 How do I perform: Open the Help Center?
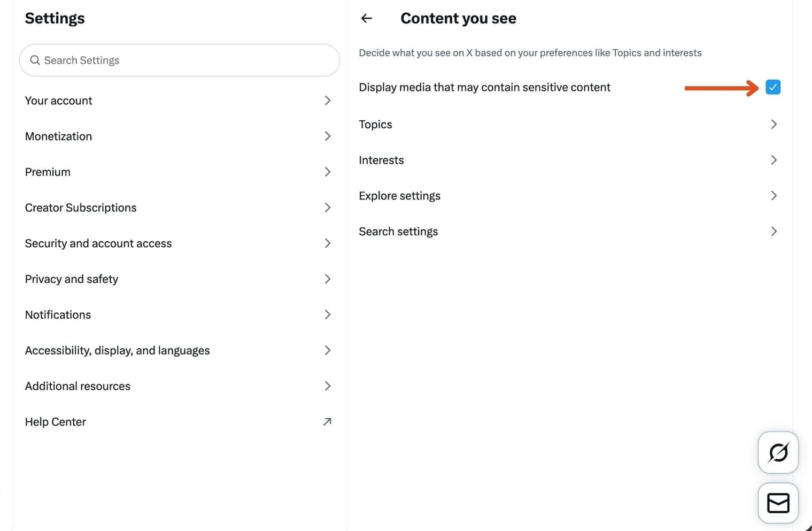[x=55, y=422]
